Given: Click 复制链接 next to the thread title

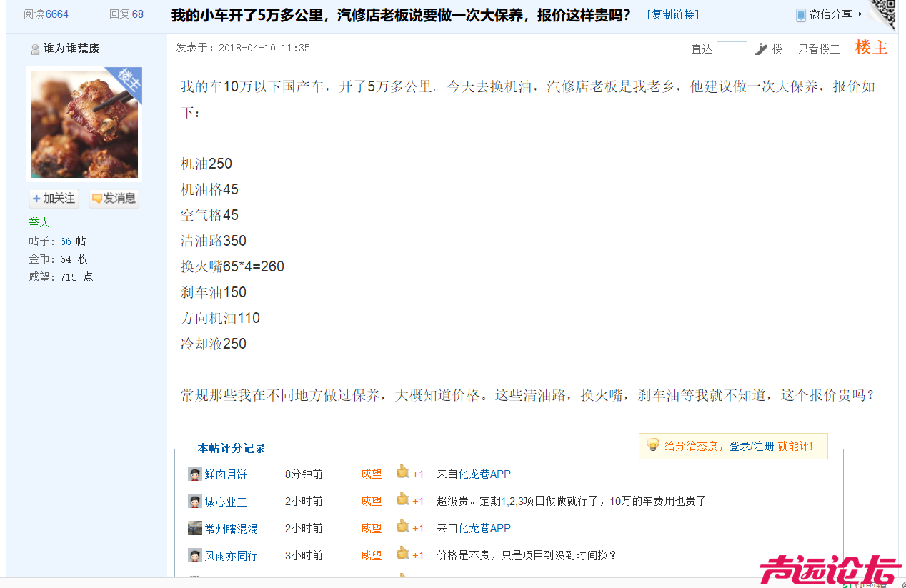Looking at the screenshot, I should click(x=672, y=14).
